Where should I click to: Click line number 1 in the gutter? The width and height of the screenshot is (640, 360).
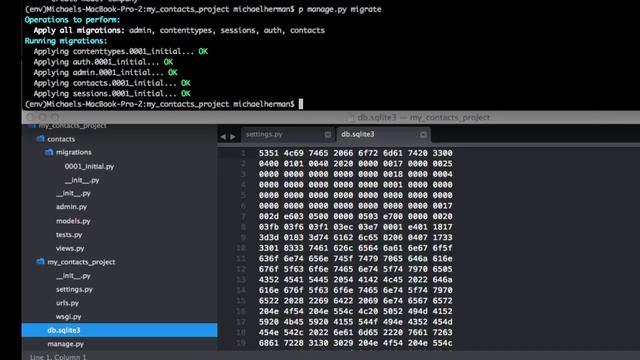(x=243, y=153)
